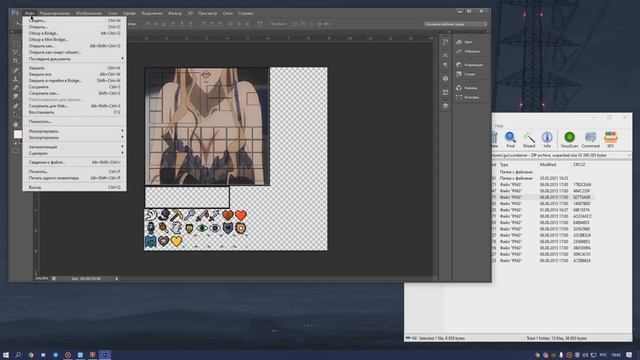Image resolution: width=640 pixels, height=360 pixels.
Task: Click the Comment icon in WinRAR
Action: point(590,139)
